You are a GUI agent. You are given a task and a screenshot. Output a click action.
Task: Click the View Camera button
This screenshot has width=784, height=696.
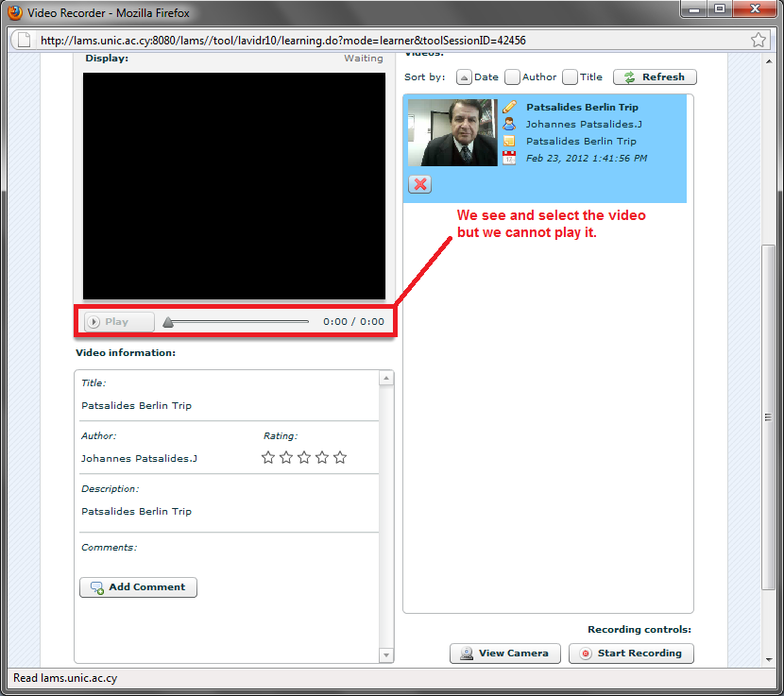505,654
